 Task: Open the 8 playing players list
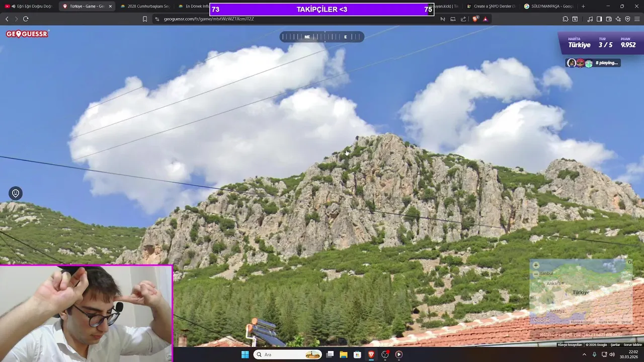[x=593, y=63]
